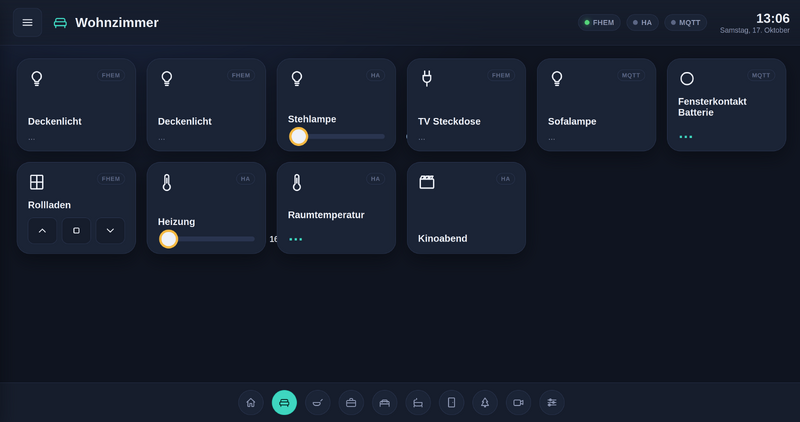Click the FHEM badge on TV Steckdose card
The width and height of the screenshot is (800, 422).
pos(501,76)
